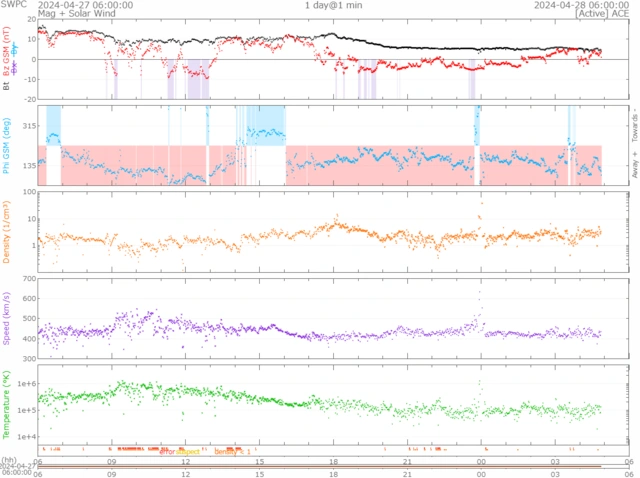Screen dimensions: 640x478
Task: Click the 300 tick on Speed axis
Action: pos(30,358)
